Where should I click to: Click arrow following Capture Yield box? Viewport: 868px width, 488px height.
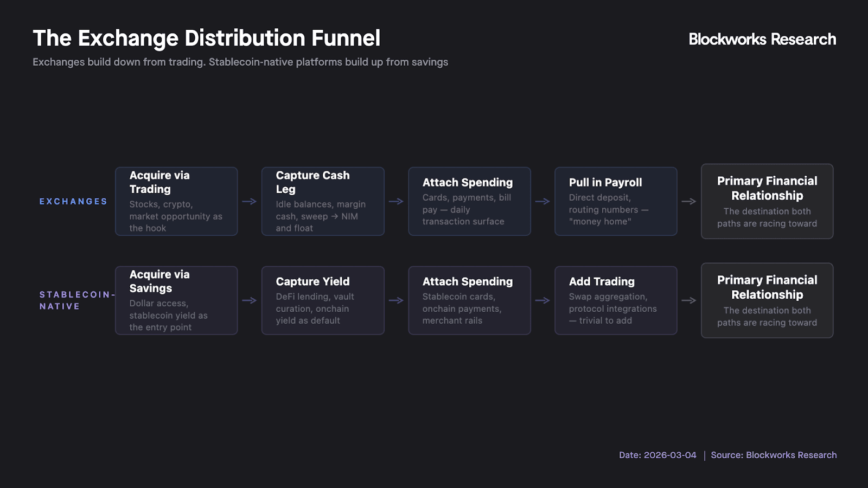pos(396,300)
